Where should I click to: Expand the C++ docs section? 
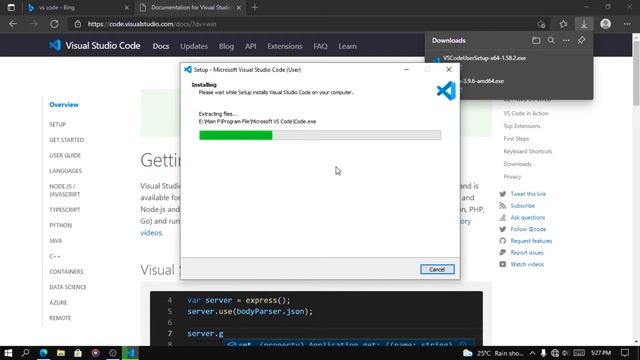click(55, 256)
